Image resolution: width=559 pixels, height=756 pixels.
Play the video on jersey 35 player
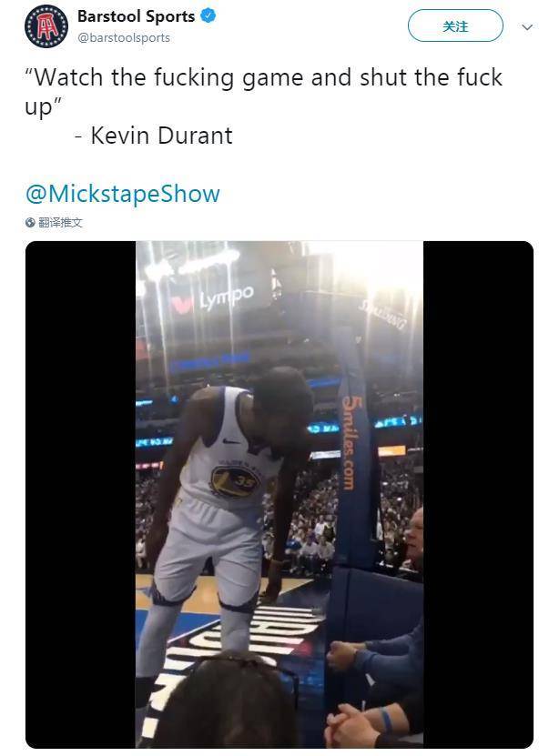279,494
